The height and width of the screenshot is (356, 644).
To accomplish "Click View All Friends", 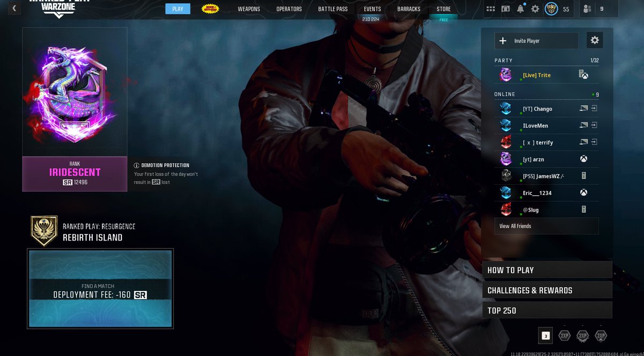I will tap(546, 226).
